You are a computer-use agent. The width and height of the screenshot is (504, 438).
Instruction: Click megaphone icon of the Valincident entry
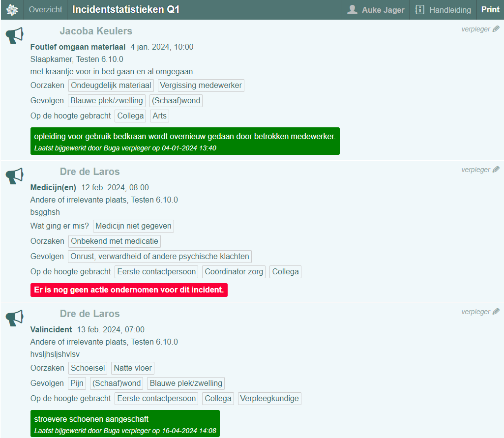[x=15, y=318]
